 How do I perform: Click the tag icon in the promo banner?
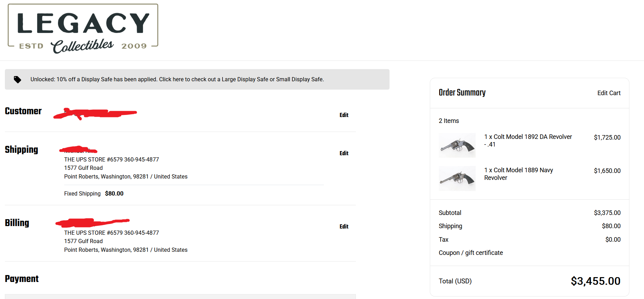17,80
